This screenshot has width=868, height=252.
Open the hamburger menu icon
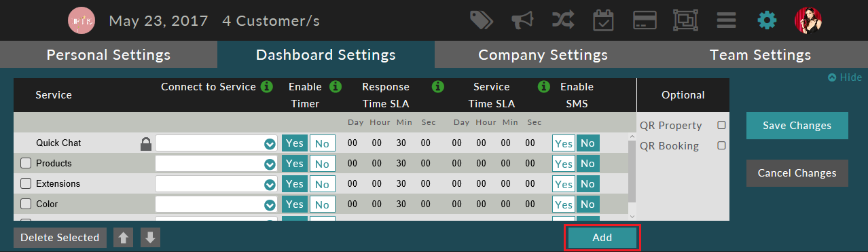tap(726, 20)
